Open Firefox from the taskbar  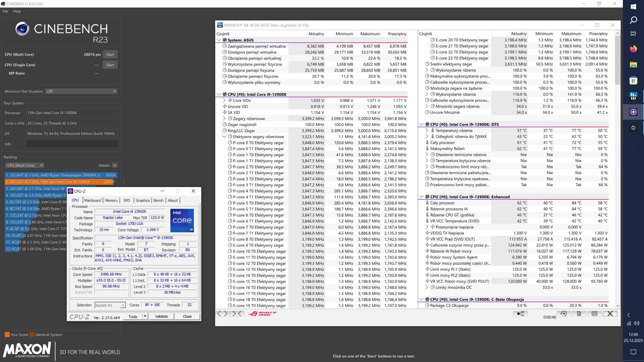pyautogui.click(x=633, y=49)
